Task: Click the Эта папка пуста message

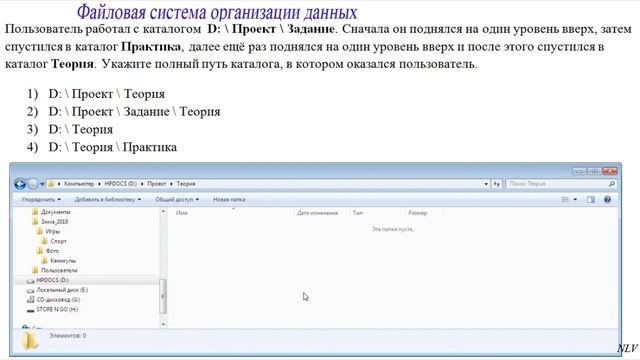Action: tap(393, 229)
